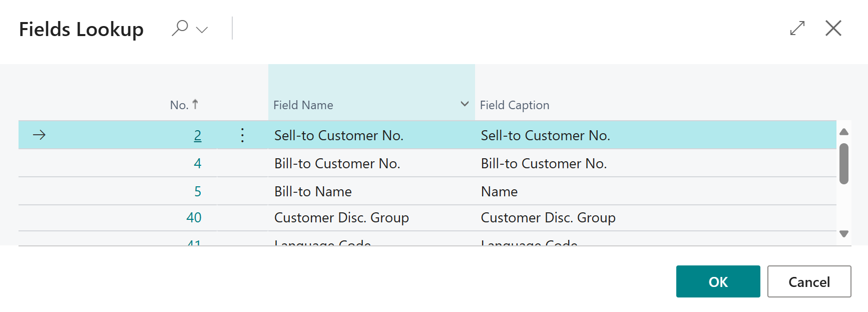Open the Field Name column dropdown
This screenshot has width=868, height=312.
(465, 104)
